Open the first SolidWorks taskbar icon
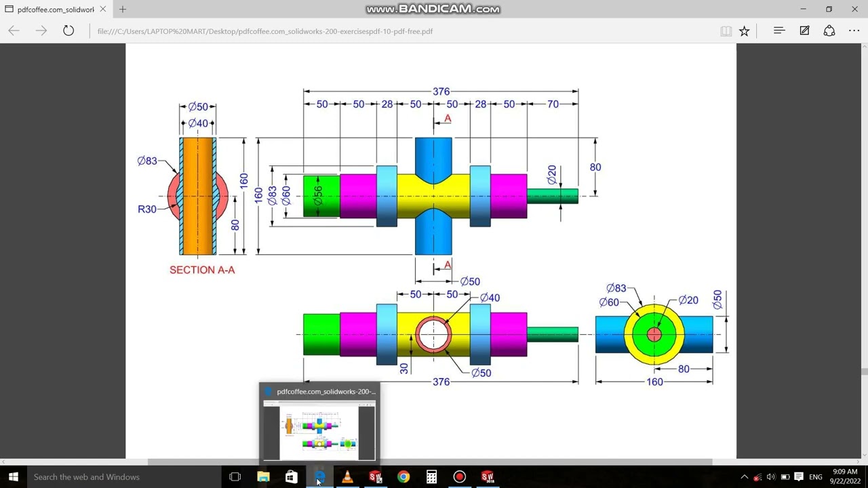Viewport: 868px width, 488px height. point(375,476)
